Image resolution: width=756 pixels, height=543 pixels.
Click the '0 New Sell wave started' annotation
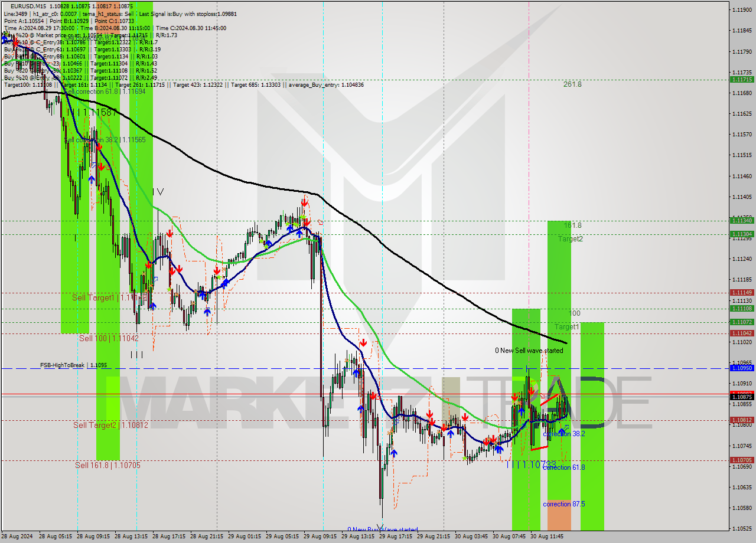point(529,351)
